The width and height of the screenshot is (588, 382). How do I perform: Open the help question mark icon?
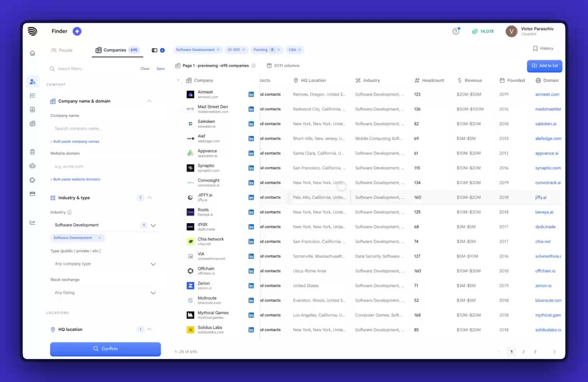(456, 31)
